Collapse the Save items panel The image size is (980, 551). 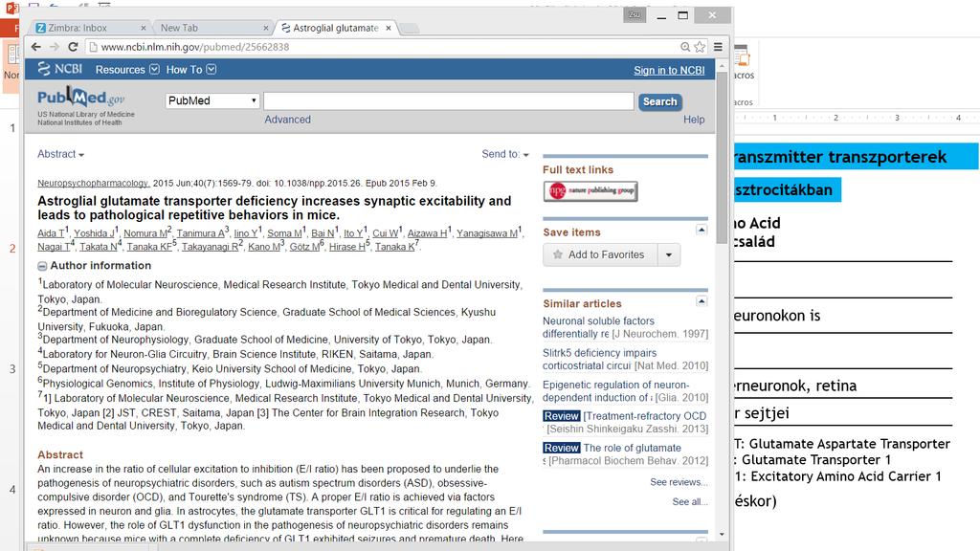[x=702, y=230]
